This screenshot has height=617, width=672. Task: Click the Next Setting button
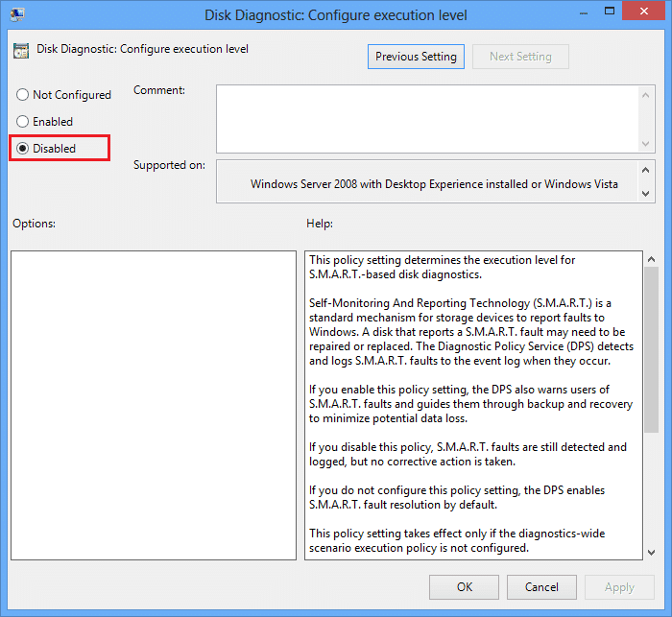coord(520,57)
